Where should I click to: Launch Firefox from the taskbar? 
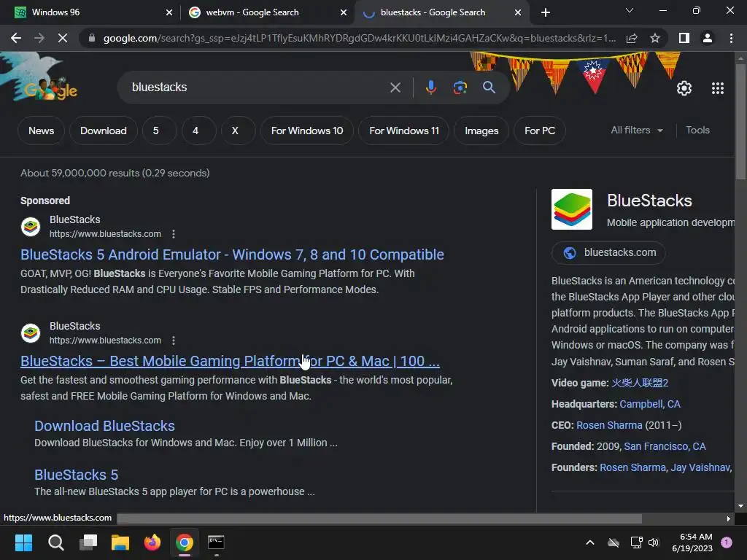pyautogui.click(x=152, y=542)
